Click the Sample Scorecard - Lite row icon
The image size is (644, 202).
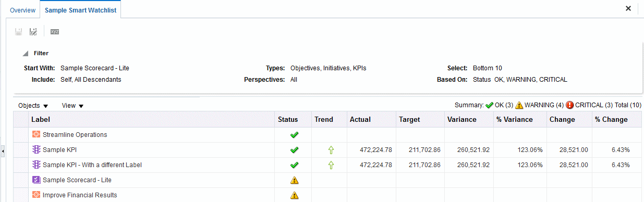[x=37, y=180]
